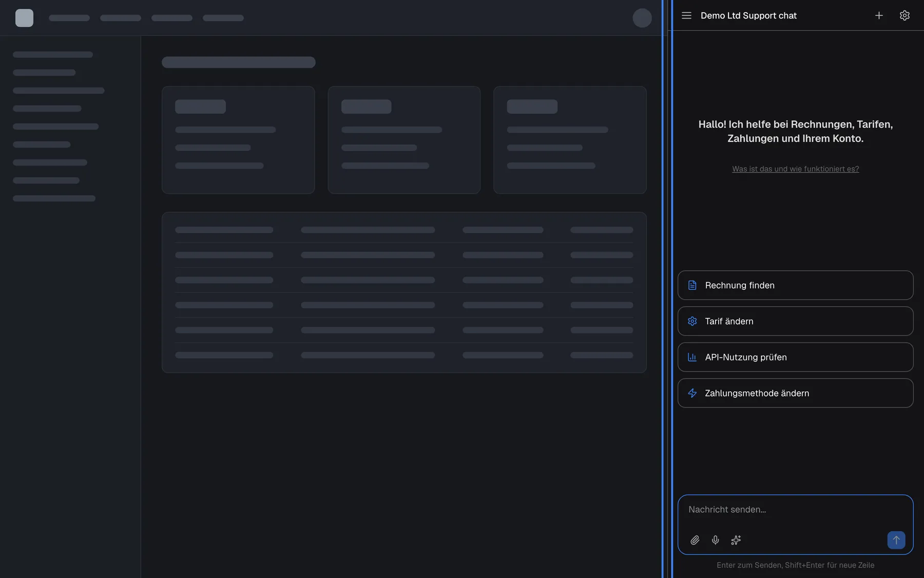Image resolution: width=924 pixels, height=578 pixels.
Task: Send message with arrow button
Action: coord(896,540)
